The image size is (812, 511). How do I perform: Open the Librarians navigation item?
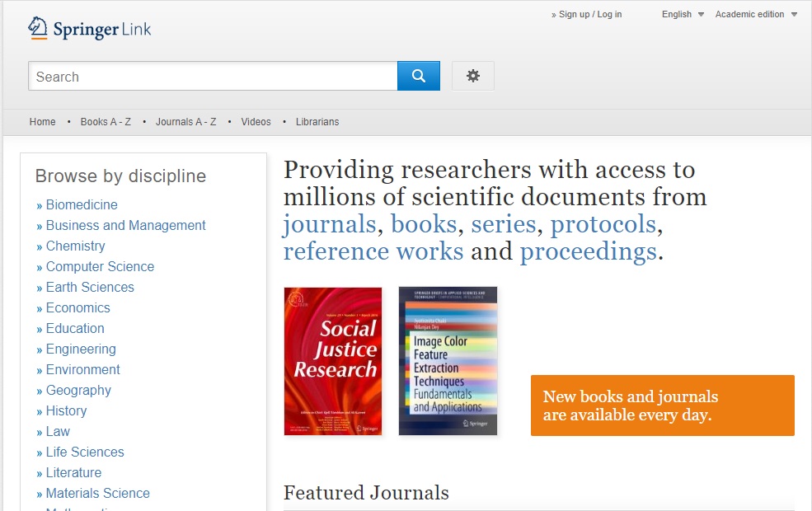pos(317,122)
